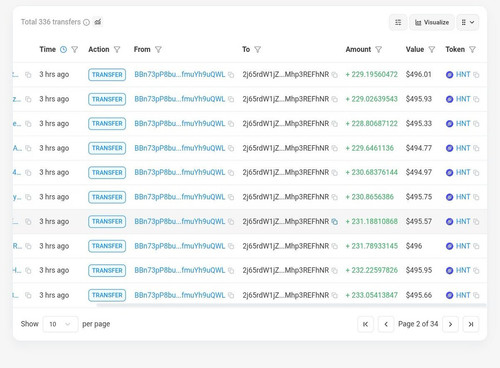Open the Action column filter
Viewport: 500px width, 368px height.
tap(117, 50)
